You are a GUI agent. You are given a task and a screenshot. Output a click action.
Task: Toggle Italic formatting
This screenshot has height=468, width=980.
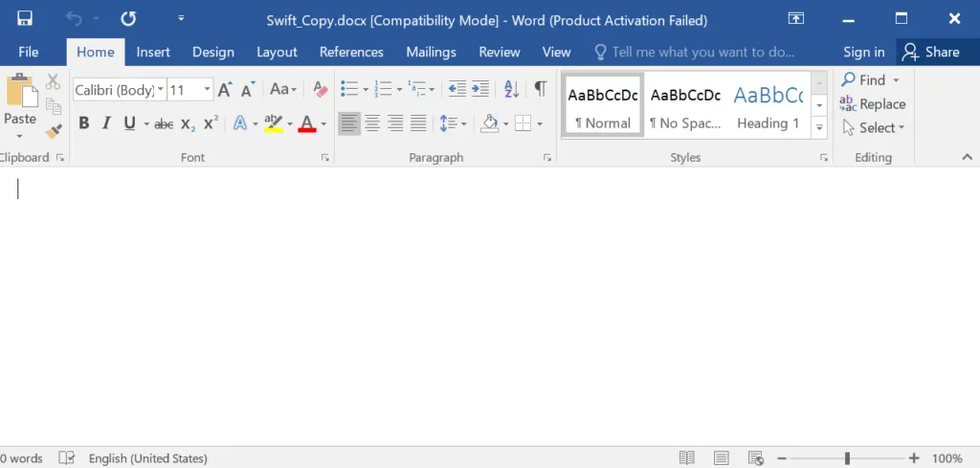pyautogui.click(x=106, y=123)
